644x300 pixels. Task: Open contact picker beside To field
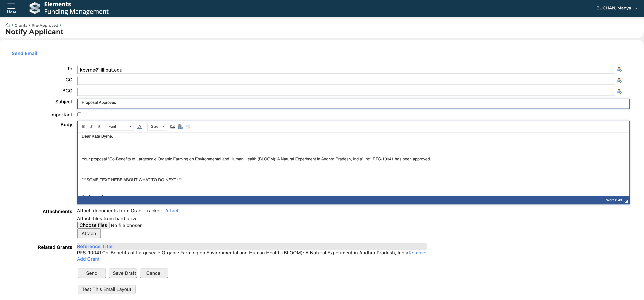[619, 69]
